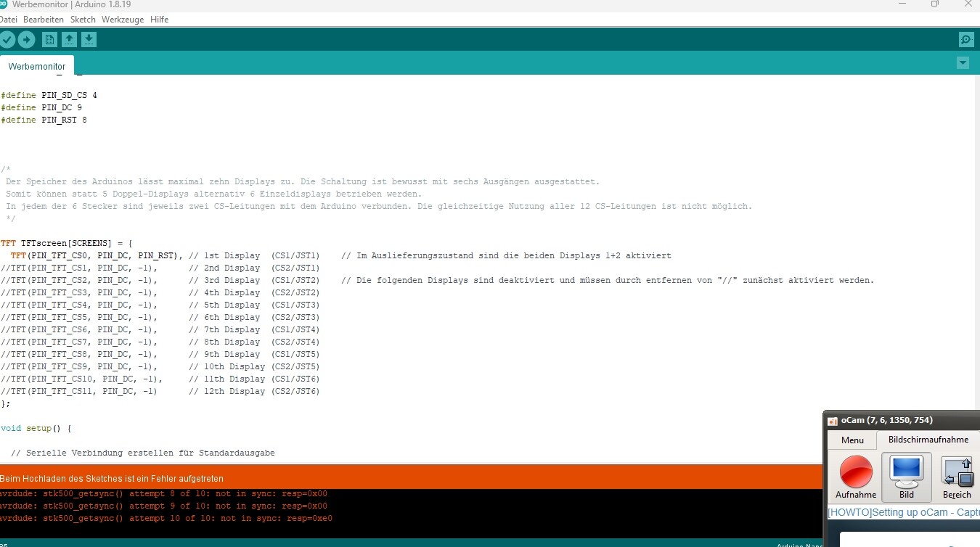Click the Verify sketch checkmark icon

pyautogui.click(x=7, y=40)
